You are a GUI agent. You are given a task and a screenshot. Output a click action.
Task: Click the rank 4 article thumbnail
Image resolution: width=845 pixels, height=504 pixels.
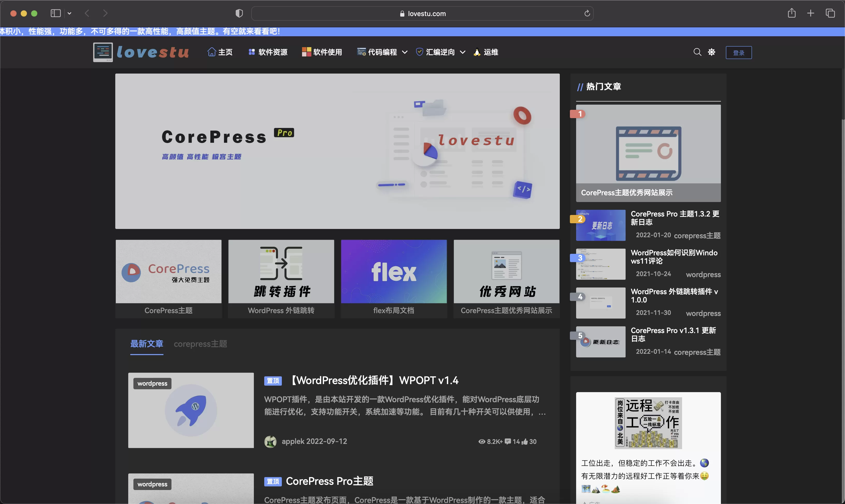point(600,303)
